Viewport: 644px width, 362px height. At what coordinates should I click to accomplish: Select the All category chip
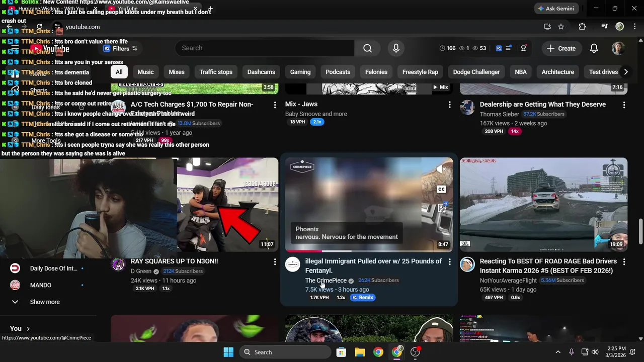119,72
